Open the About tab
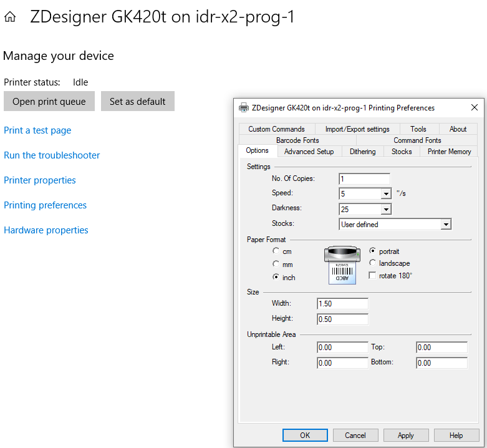 tap(458, 129)
